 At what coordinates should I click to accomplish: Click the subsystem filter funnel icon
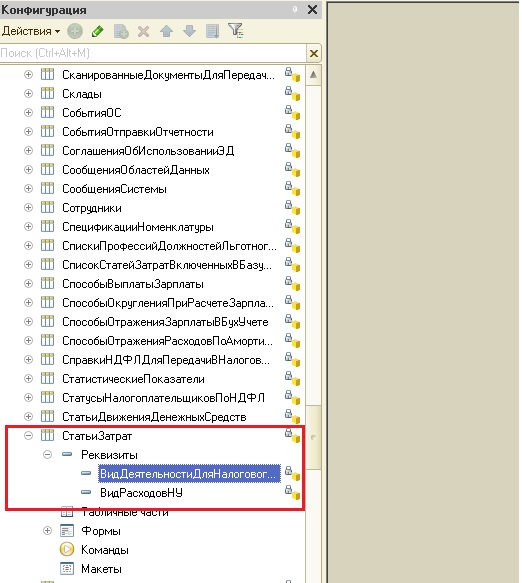click(236, 31)
